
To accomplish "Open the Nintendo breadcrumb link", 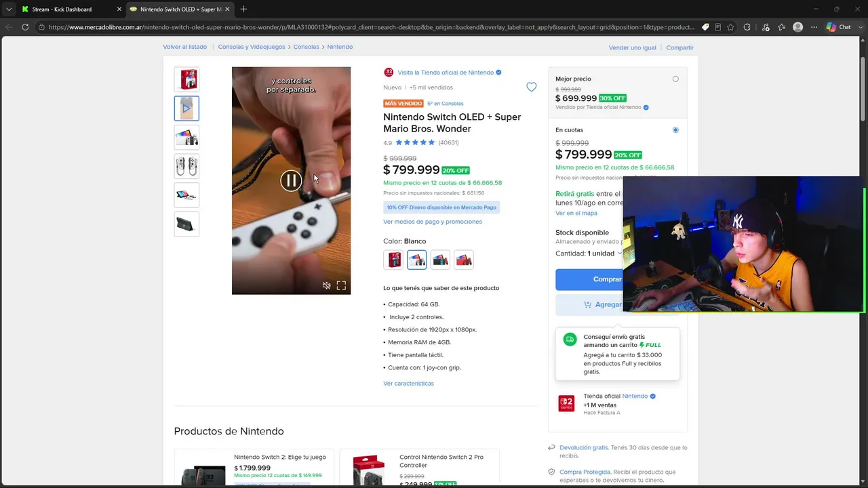I will (x=340, y=47).
